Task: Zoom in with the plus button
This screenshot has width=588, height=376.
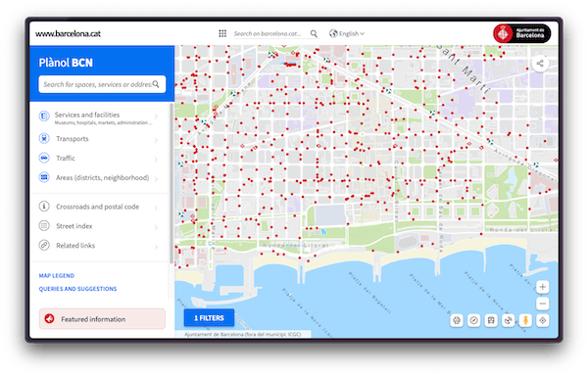Action: pos(542,287)
